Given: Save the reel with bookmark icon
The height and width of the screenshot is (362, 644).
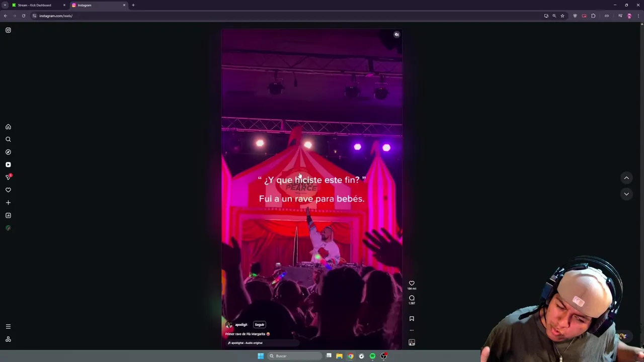Looking at the screenshot, I should point(412,319).
